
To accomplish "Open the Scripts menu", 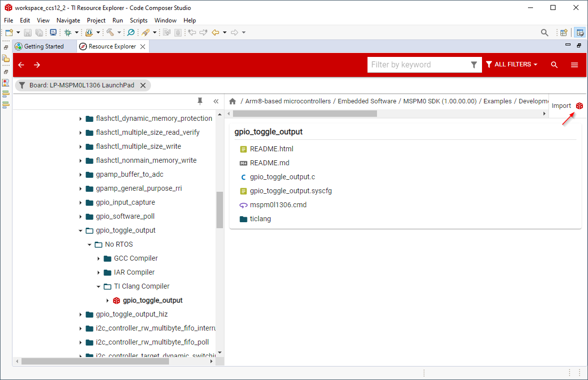I will pyautogui.click(x=138, y=20).
